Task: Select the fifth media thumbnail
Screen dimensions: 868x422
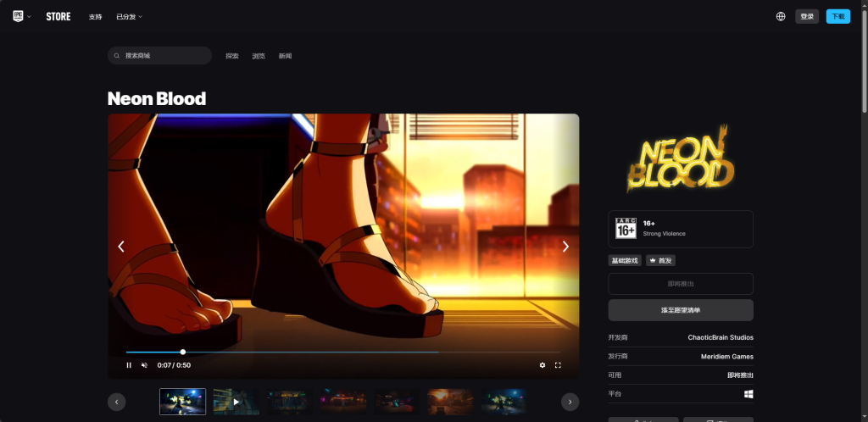Action: click(397, 402)
